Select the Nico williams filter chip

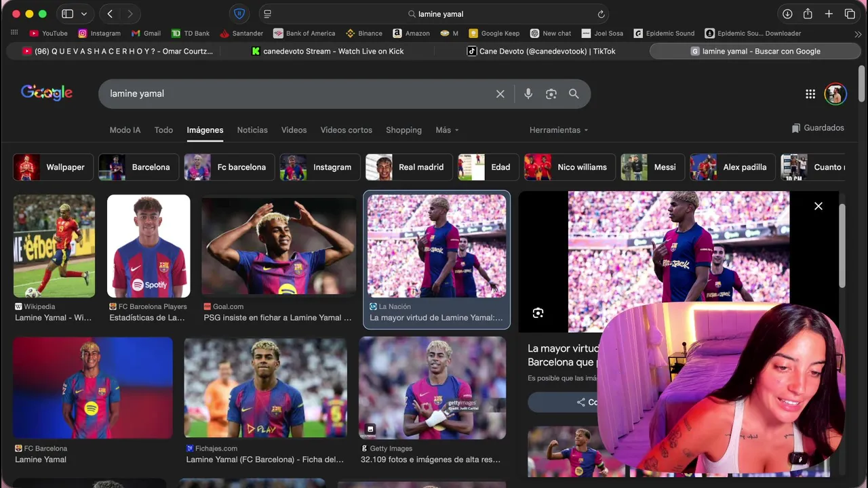coord(570,167)
